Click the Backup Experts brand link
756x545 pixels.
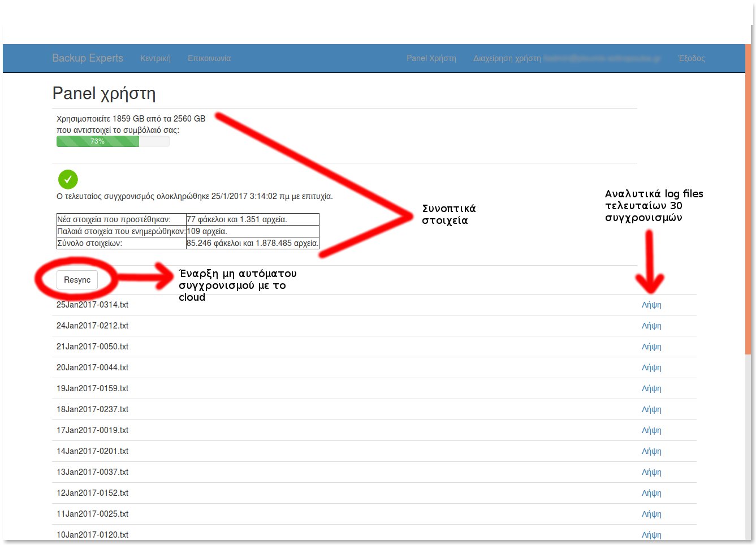click(x=88, y=58)
